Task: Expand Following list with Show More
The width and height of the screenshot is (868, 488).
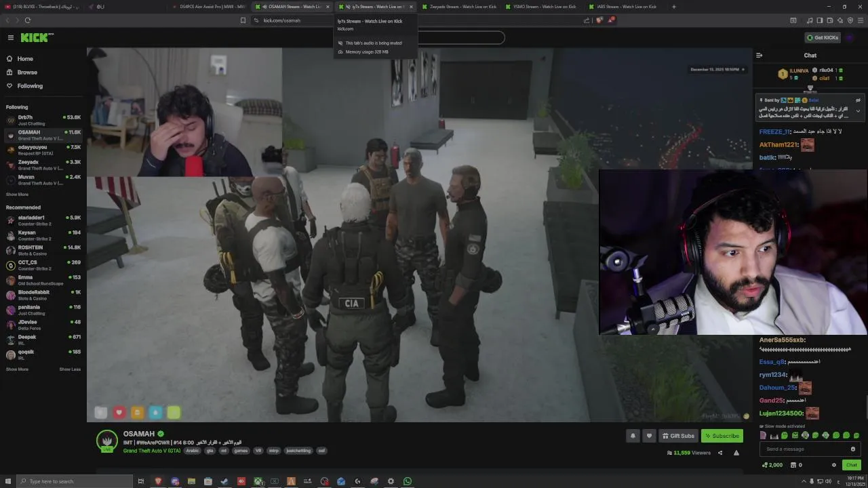Action: pyautogui.click(x=17, y=195)
